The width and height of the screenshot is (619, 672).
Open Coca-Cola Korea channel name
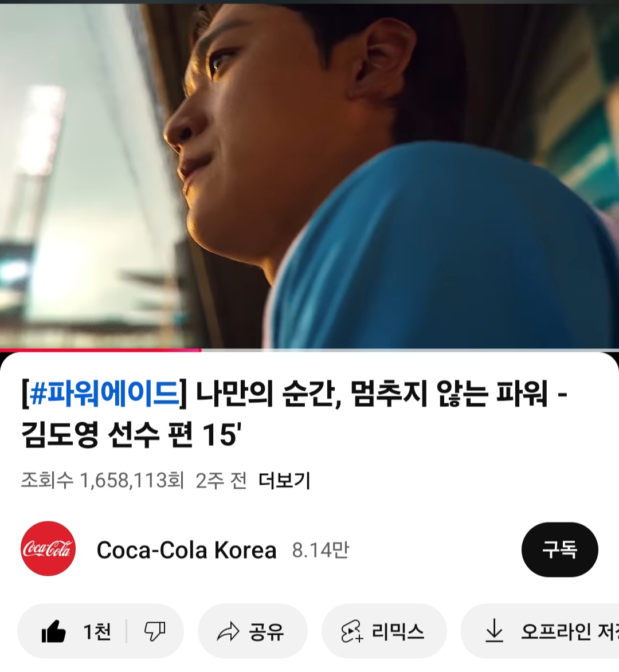186,550
